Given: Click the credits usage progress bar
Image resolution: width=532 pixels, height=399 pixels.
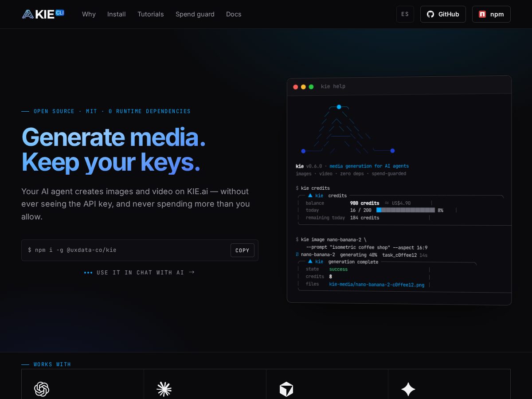Looking at the screenshot, I should (x=405, y=210).
